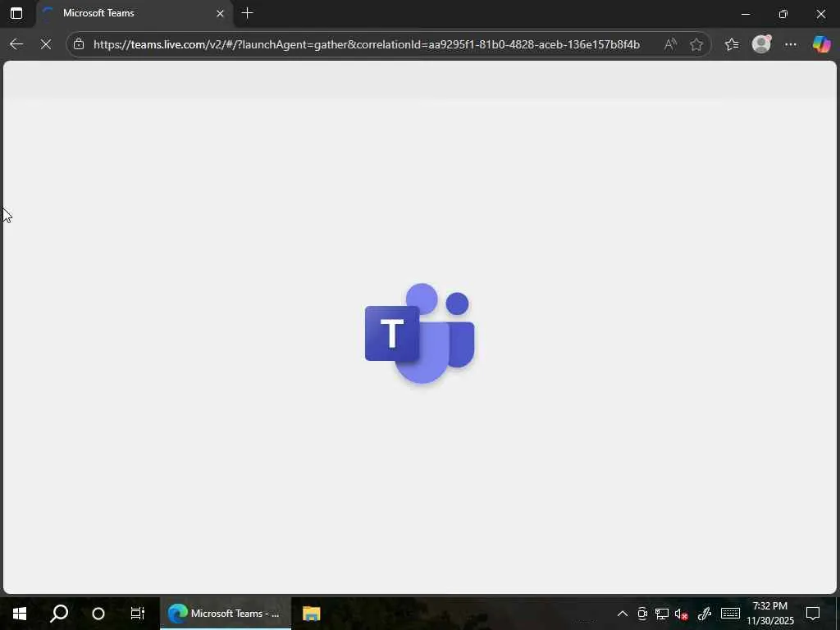Open File Explorer from taskbar
This screenshot has height=630, width=840.
coord(311,614)
